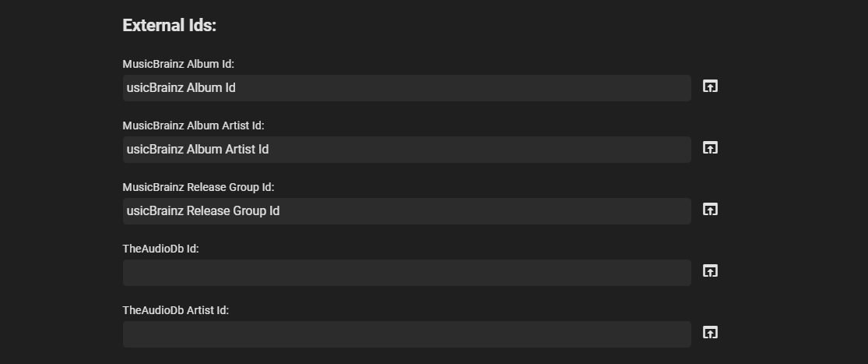Image resolution: width=868 pixels, height=364 pixels.
Task: Open the TheAudioDb Id external link icon
Action: click(x=710, y=271)
